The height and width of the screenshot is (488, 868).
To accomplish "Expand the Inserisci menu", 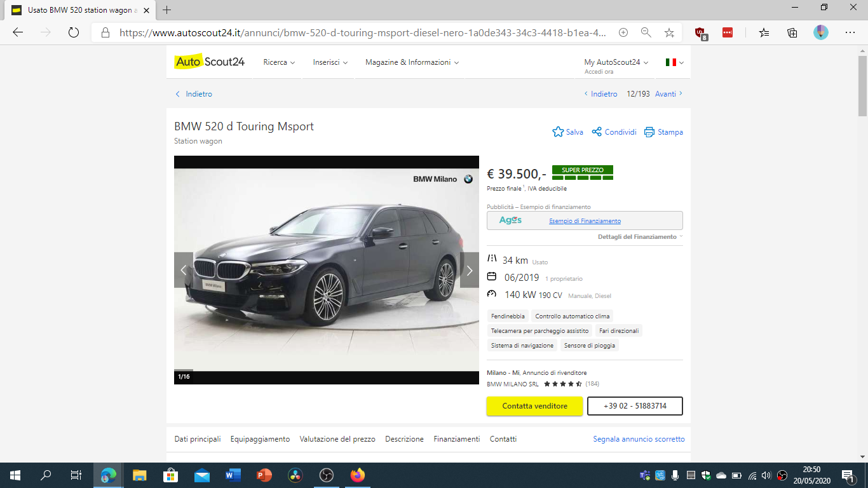I will click(x=330, y=62).
